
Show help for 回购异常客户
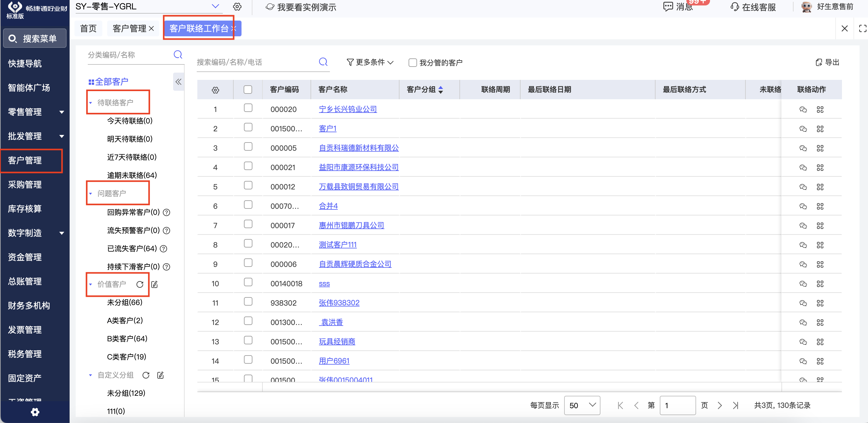(x=166, y=212)
